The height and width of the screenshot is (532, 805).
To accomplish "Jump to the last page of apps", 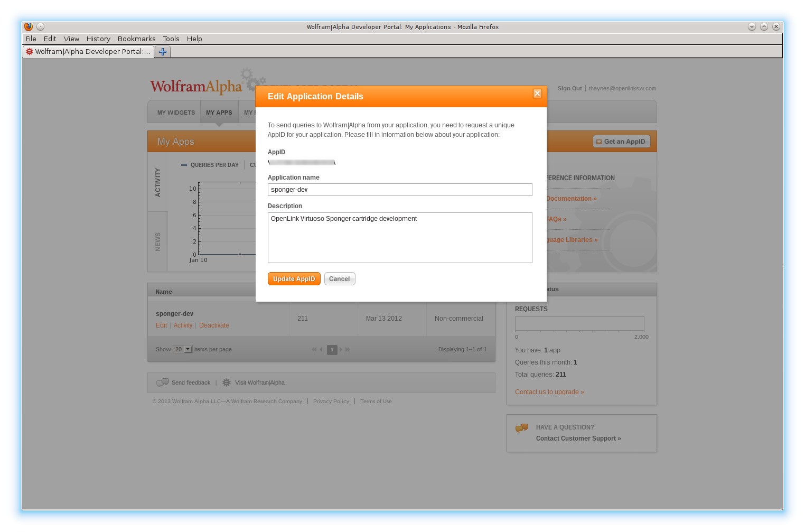I will pos(348,349).
